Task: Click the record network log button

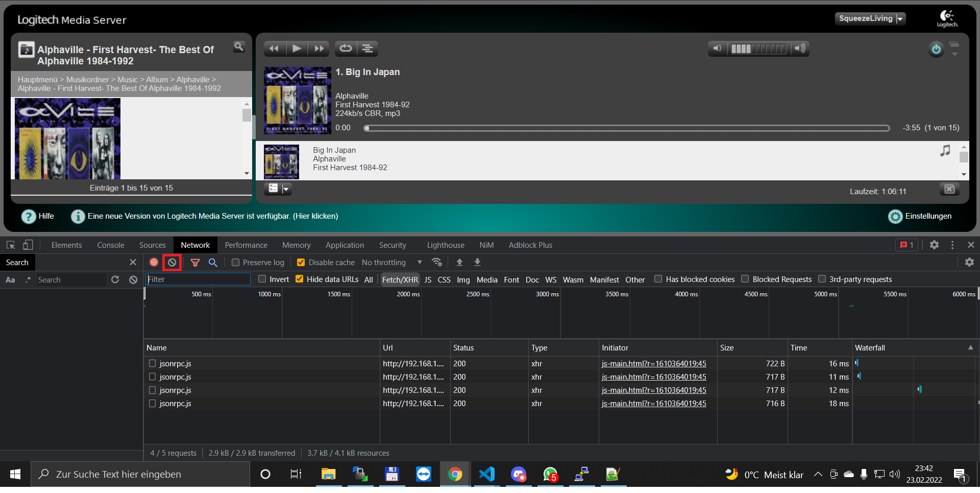Action: click(x=154, y=263)
